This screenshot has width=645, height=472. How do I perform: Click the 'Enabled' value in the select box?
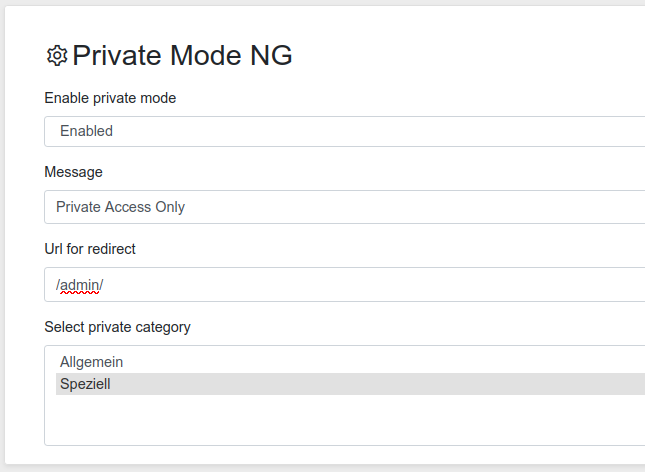pyautogui.click(x=86, y=131)
